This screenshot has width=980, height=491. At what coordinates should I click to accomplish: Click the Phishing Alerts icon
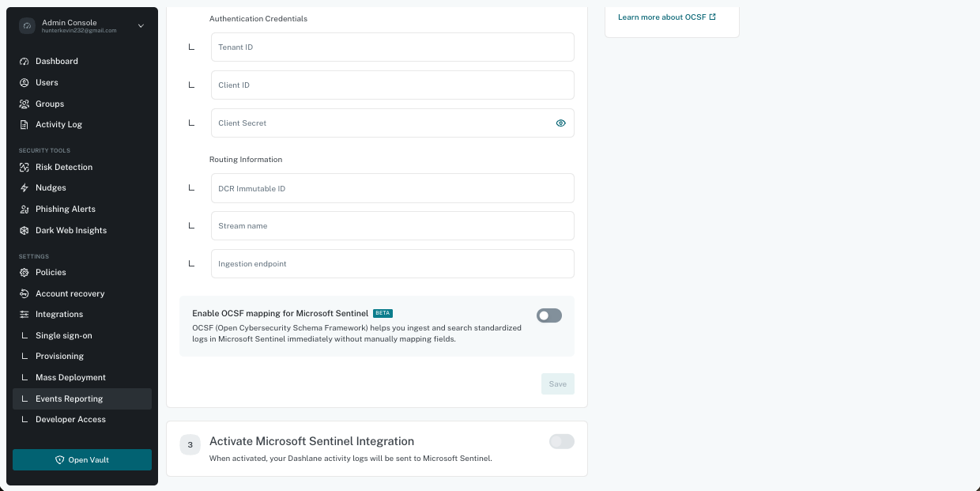point(24,209)
